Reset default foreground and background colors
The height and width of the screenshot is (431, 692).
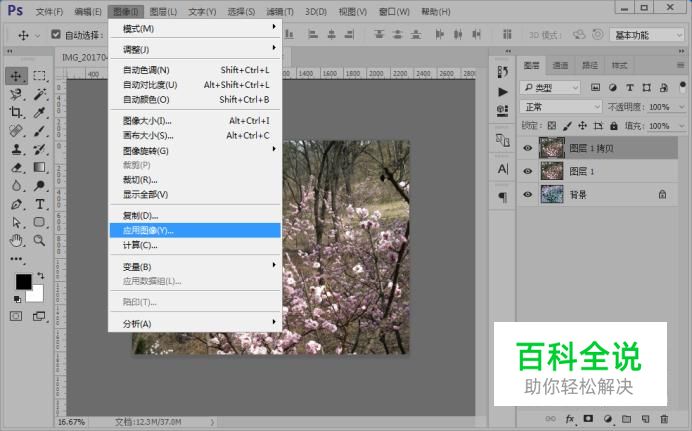tap(17, 299)
